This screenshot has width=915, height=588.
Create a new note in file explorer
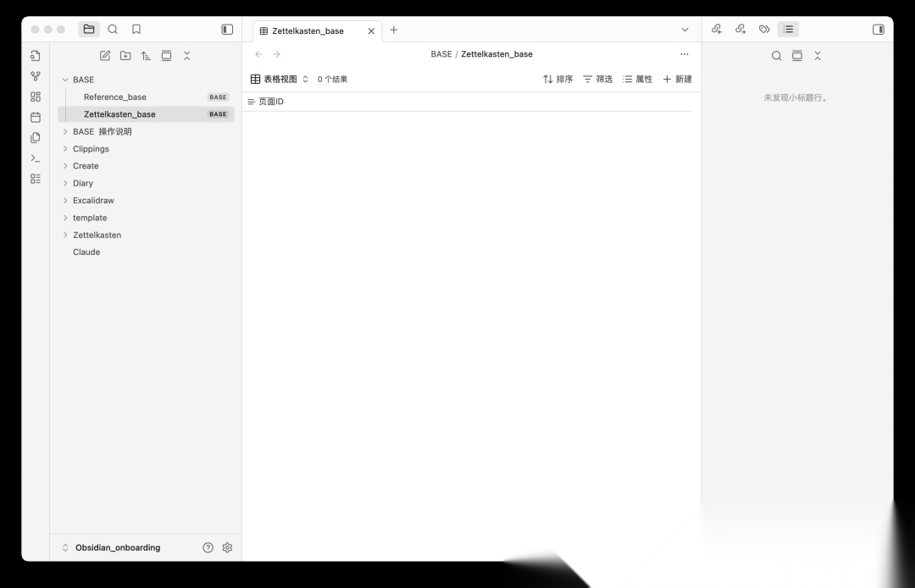[105, 55]
